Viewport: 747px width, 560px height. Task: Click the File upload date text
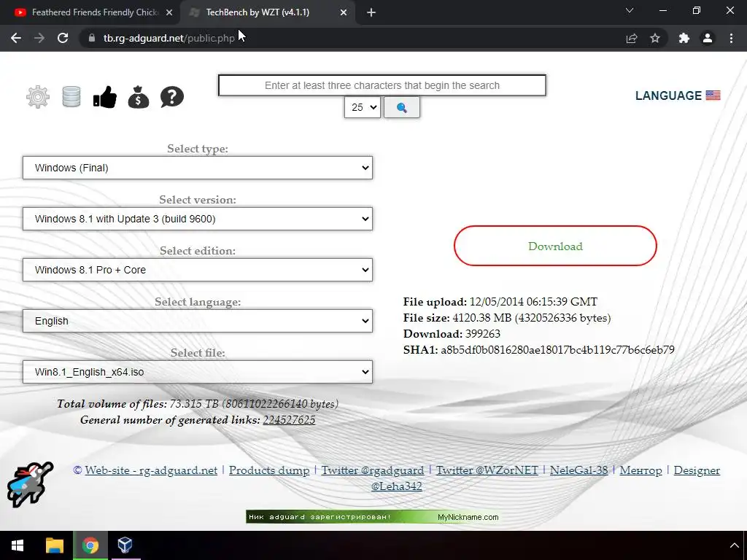pyautogui.click(x=533, y=302)
